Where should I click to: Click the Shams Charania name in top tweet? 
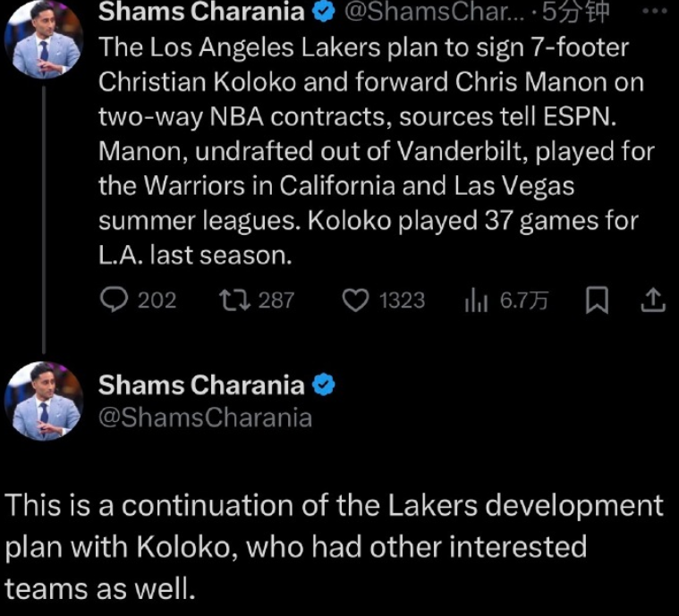[201, 12]
